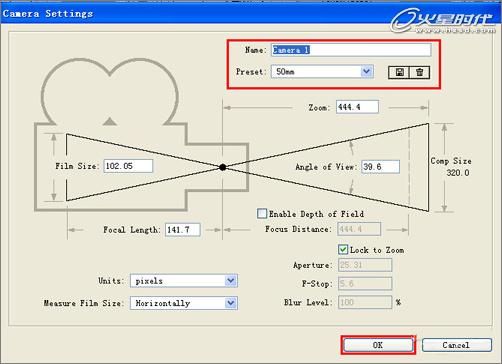Open the Units pixels dropdown
Screen dimensions: 502x364
[184, 281]
